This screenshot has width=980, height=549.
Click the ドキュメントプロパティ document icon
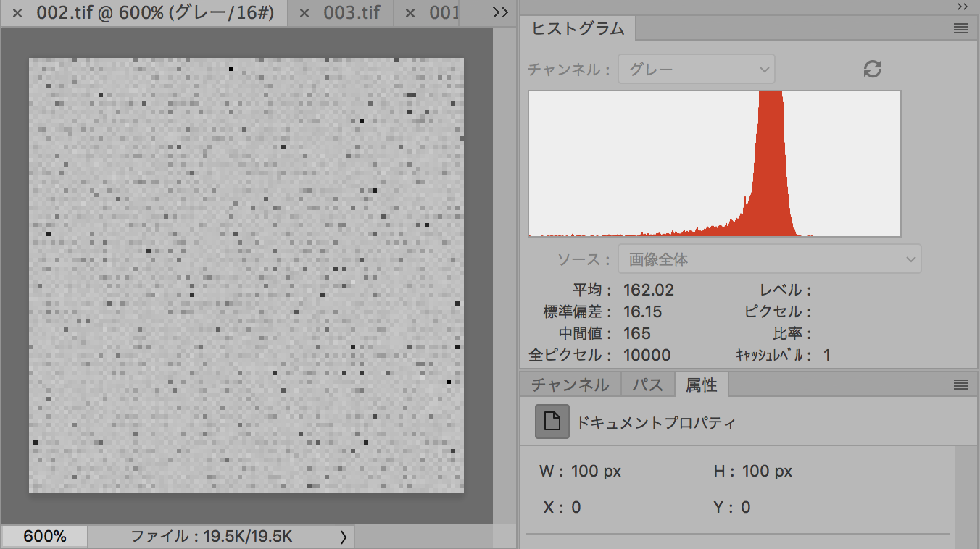coord(552,422)
